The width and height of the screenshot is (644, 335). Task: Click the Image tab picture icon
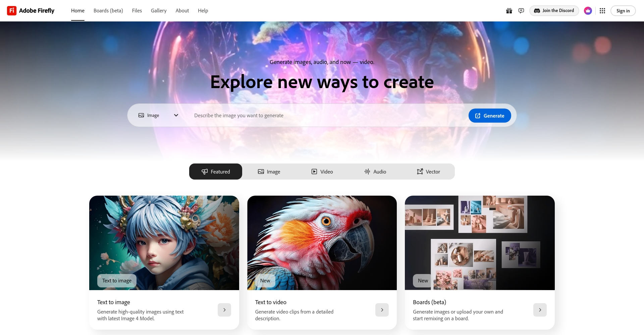(261, 172)
